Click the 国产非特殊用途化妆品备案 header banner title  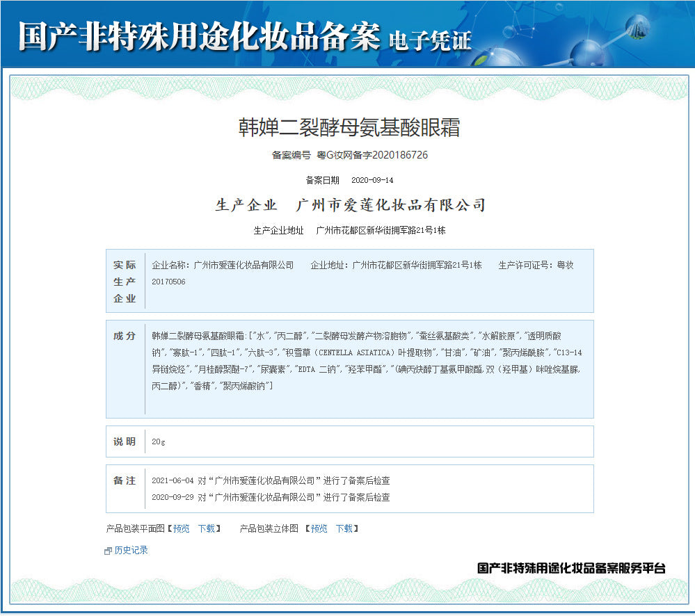[199, 35]
